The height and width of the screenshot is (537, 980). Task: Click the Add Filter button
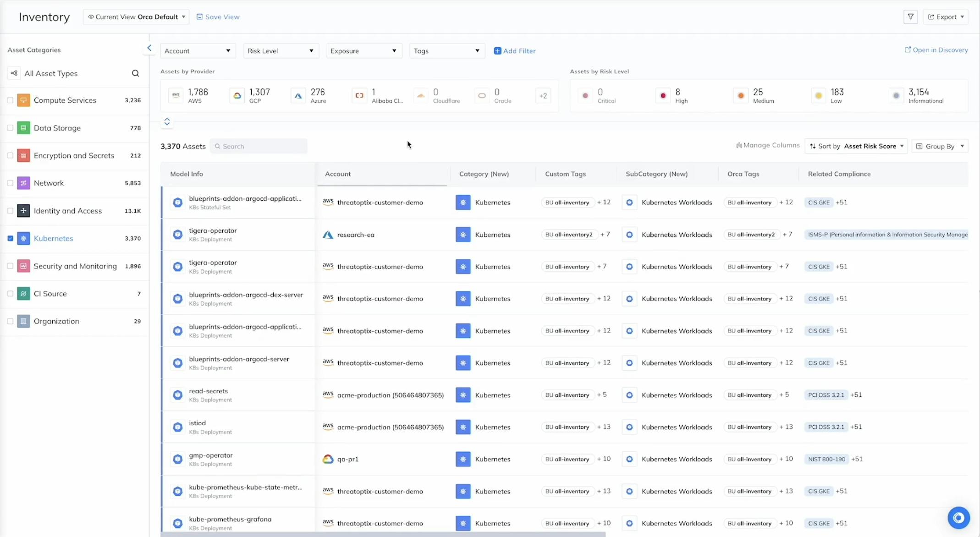pyautogui.click(x=514, y=51)
